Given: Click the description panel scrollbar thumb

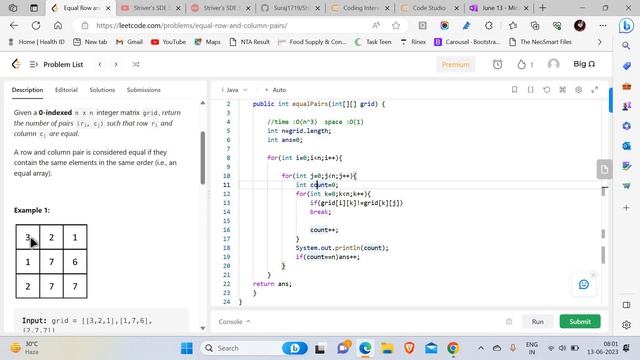Looking at the screenshot, I should [x=202, y=158].
